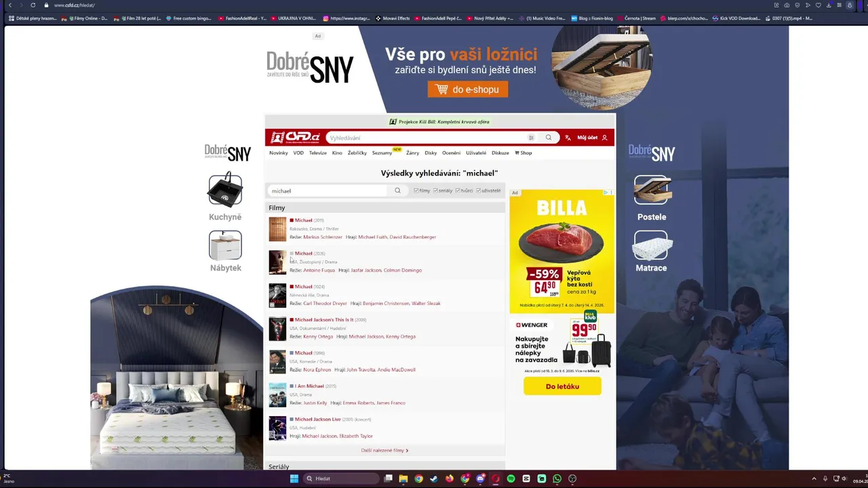Click the Do letáku button
868x488 pixels.
coord(562,386)
